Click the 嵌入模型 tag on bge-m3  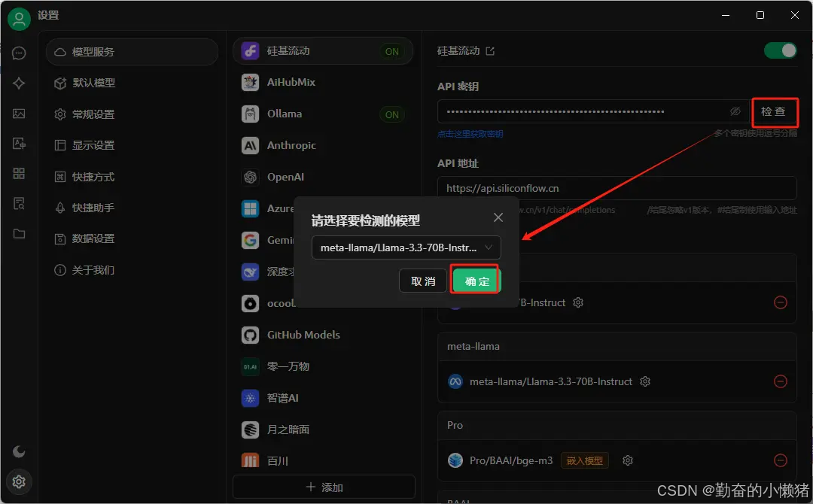[x=584, y=460]
